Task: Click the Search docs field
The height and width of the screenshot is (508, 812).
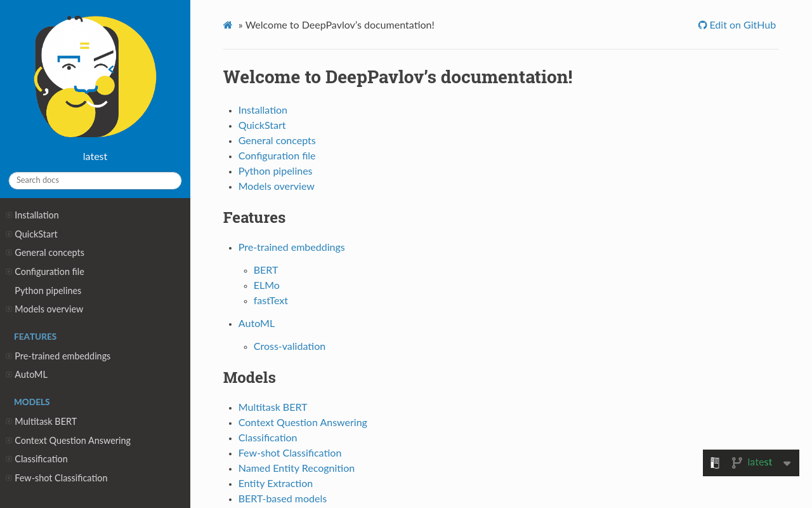Action: 95,180
